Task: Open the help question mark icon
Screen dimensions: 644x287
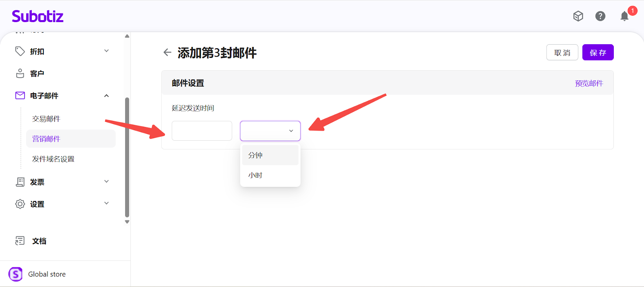Action: (600, 16)
